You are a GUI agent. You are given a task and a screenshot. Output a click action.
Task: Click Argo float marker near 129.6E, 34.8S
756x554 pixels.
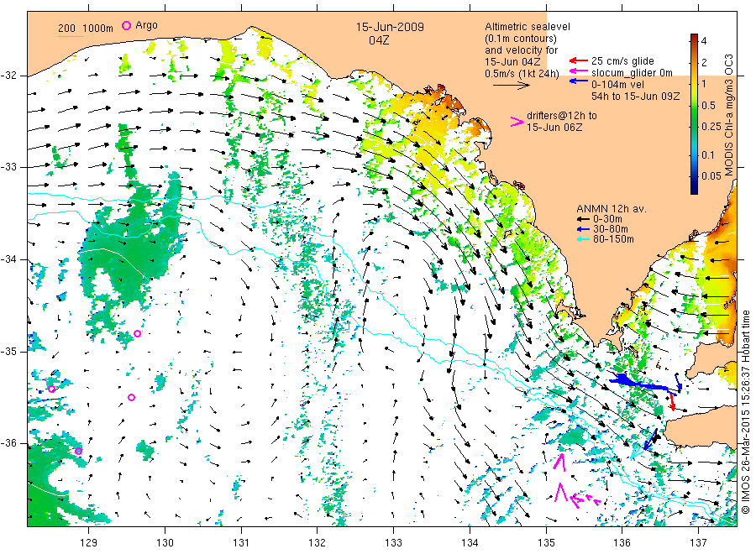(x=138, y=333)
